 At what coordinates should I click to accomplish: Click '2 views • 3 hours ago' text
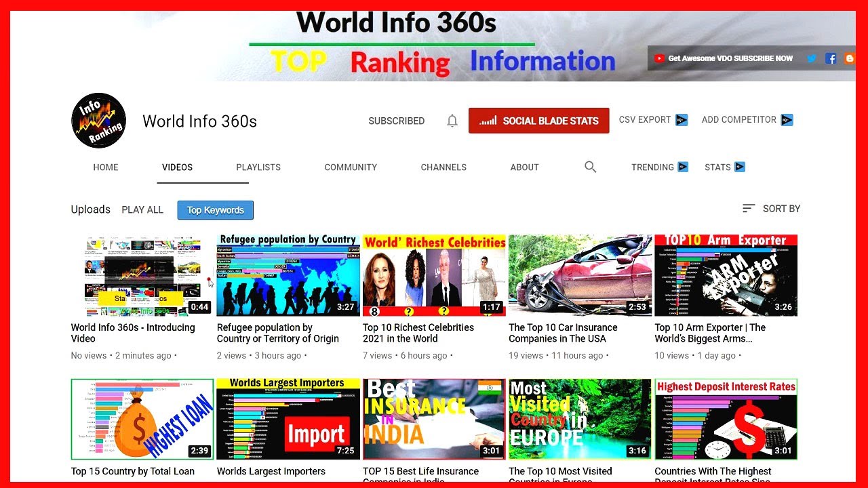[259, 356]
